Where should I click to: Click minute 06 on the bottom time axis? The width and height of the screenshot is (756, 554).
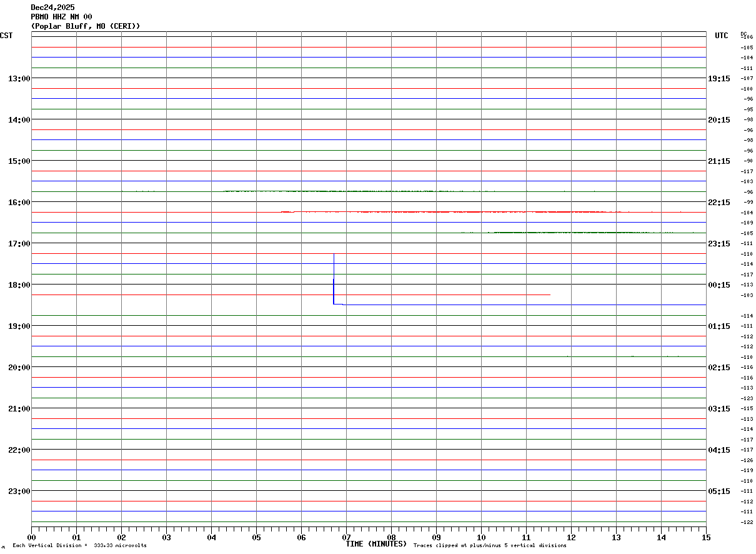302,537
